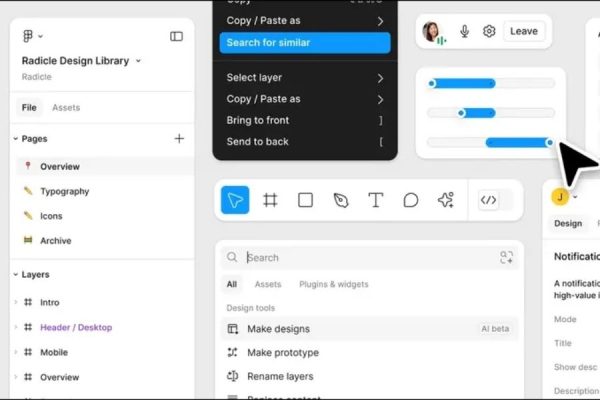
Task: Select the Pen tool
Action: 341,200
